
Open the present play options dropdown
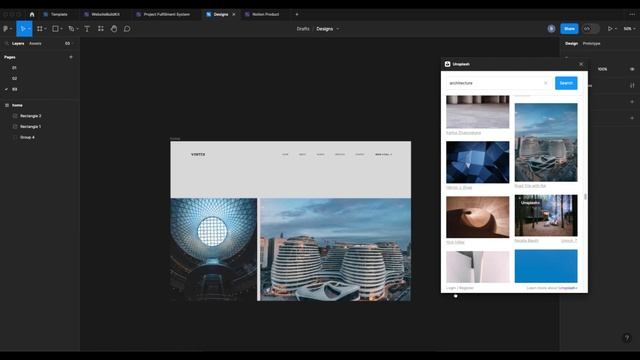pyautogui.click(x=616, y=29)
